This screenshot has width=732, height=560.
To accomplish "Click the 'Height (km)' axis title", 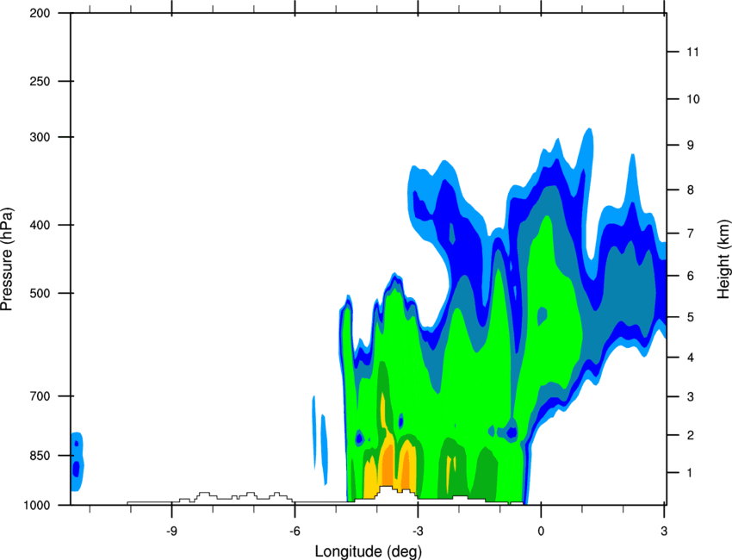I will coord(723,259).
